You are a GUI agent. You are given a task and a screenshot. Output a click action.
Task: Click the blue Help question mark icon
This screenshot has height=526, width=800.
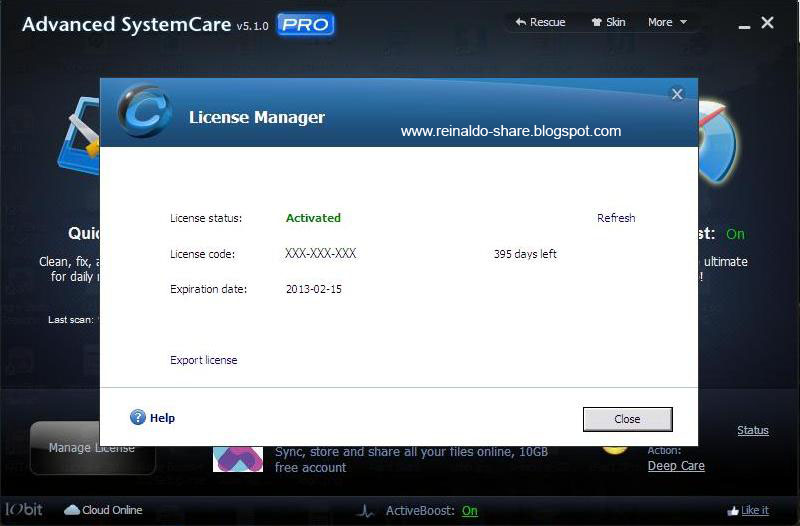click(138, 417)
